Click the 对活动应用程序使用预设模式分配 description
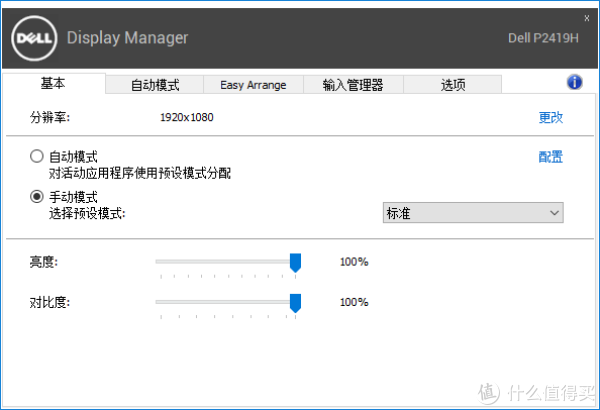This screenshot has width=600, height=410. coord(140,173)
